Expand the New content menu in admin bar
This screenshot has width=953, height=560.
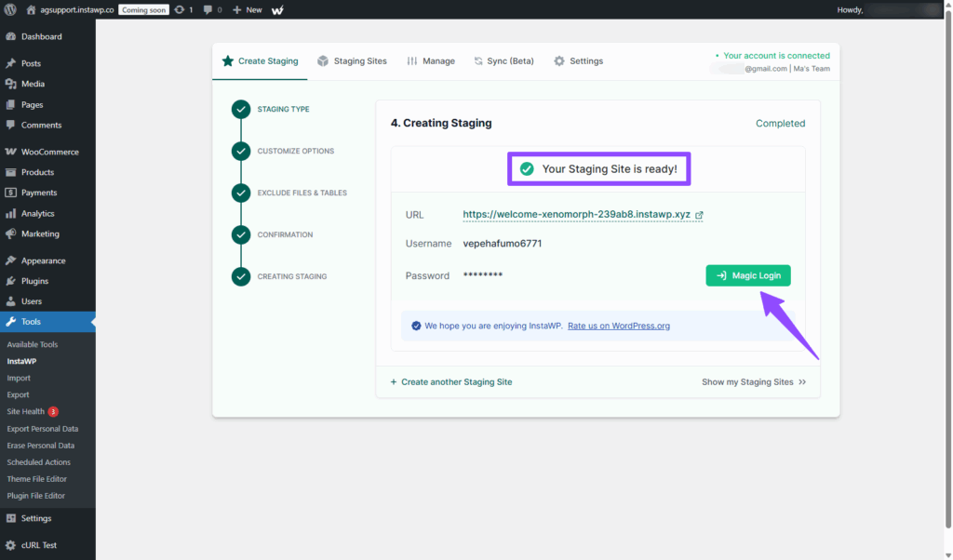(248, 9)
